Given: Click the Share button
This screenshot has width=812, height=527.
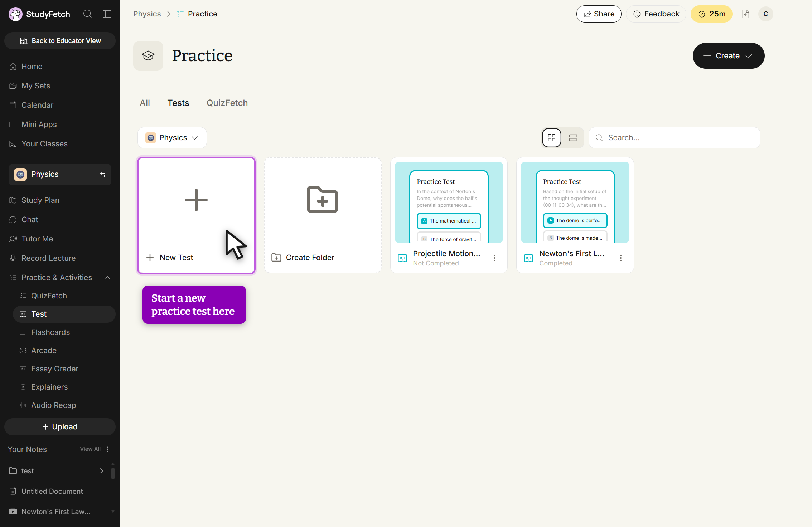Looking at the screenshot, I should coord(599,14).
